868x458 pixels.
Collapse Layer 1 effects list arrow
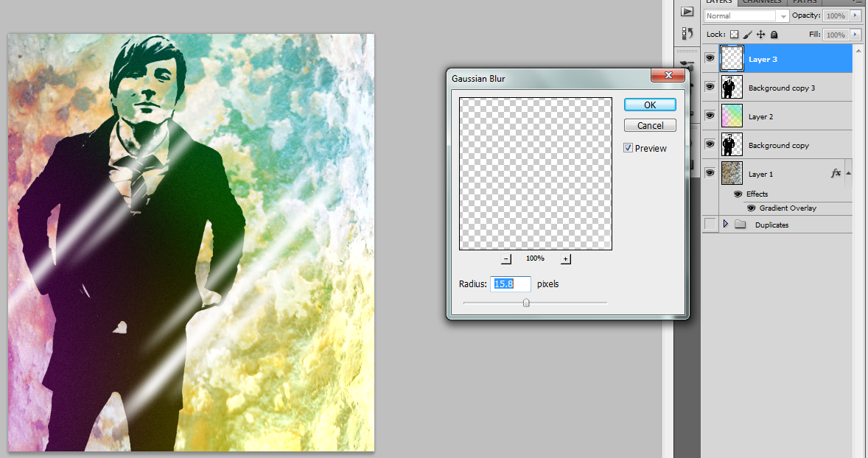[x=849, y=173]
